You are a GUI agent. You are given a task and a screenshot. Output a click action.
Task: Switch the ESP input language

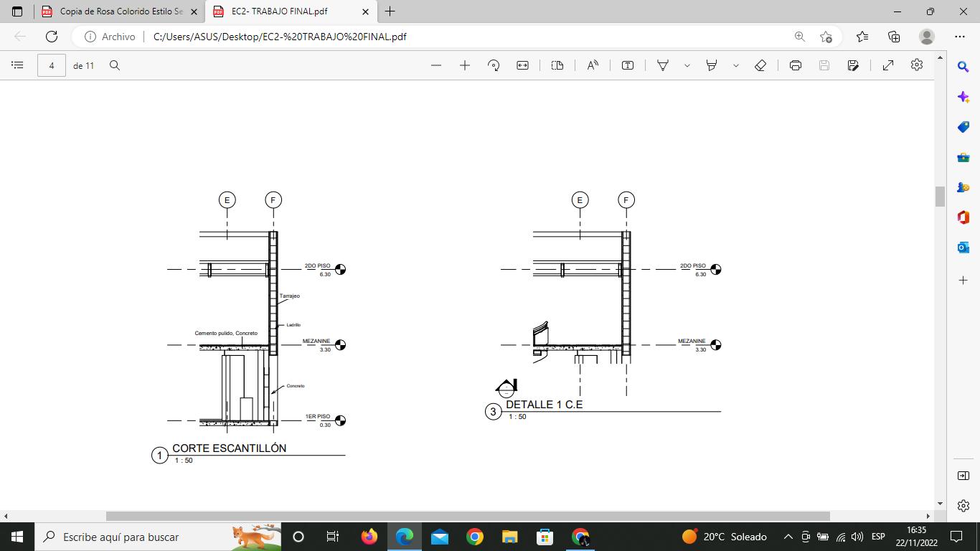(878, 537)
